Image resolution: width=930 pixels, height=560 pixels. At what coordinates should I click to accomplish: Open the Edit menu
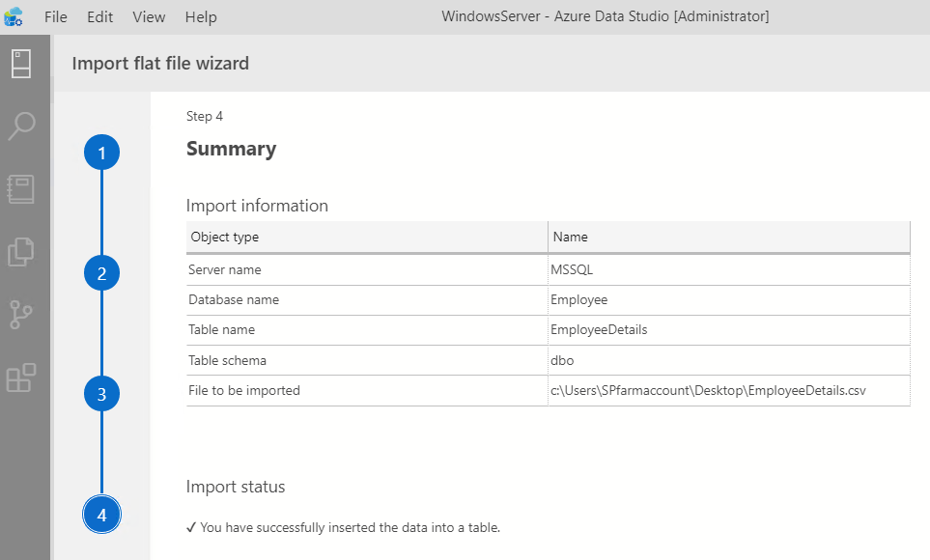coord(99,17)
